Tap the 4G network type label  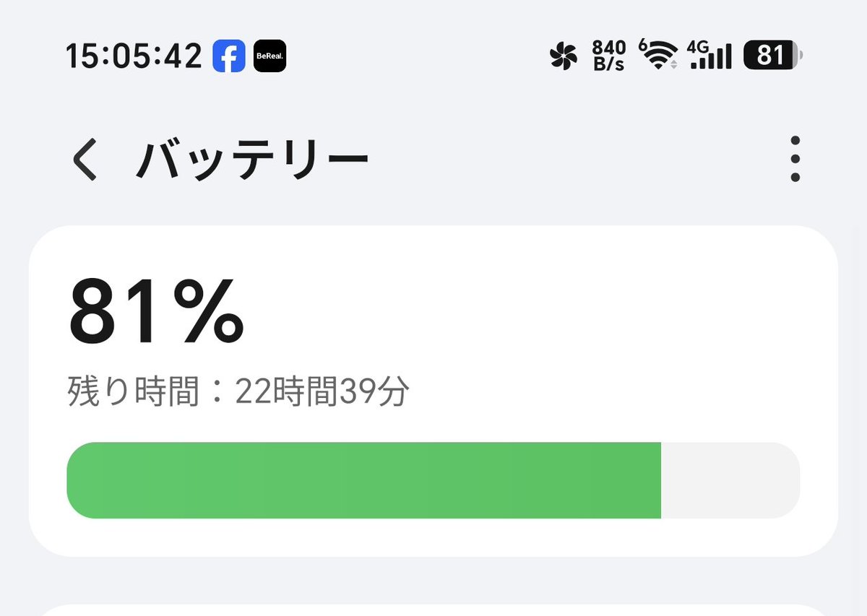(x=697, y=46)
